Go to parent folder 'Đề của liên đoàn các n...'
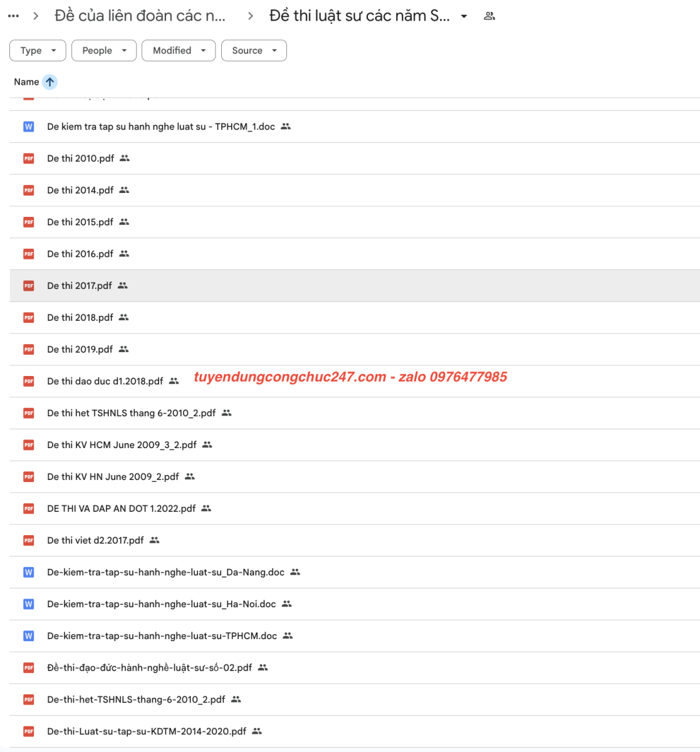700x752 pixels. pos(140,16)
